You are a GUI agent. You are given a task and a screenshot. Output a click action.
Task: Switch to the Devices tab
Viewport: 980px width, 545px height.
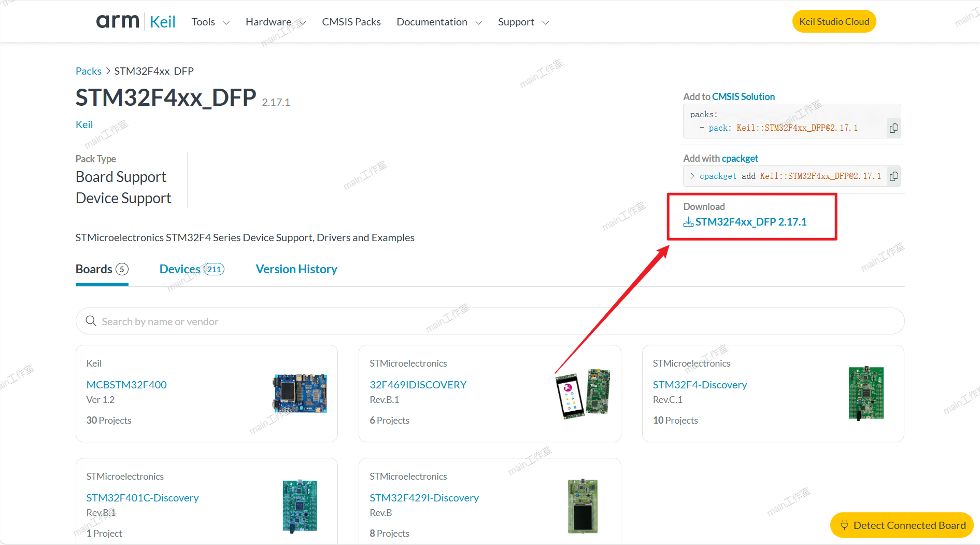(x=192, y=269)
